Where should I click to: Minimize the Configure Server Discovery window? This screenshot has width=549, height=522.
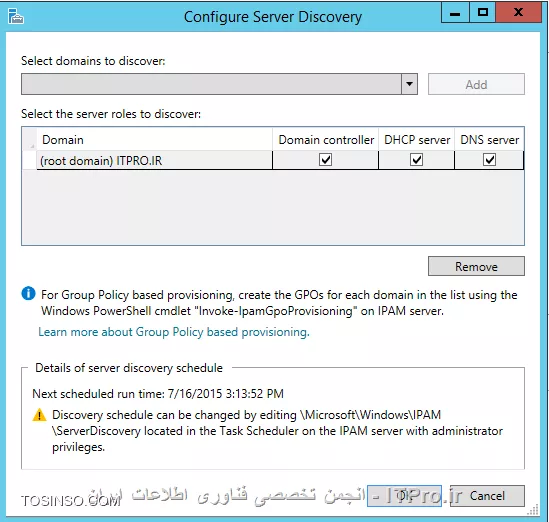tap(455, 13)
